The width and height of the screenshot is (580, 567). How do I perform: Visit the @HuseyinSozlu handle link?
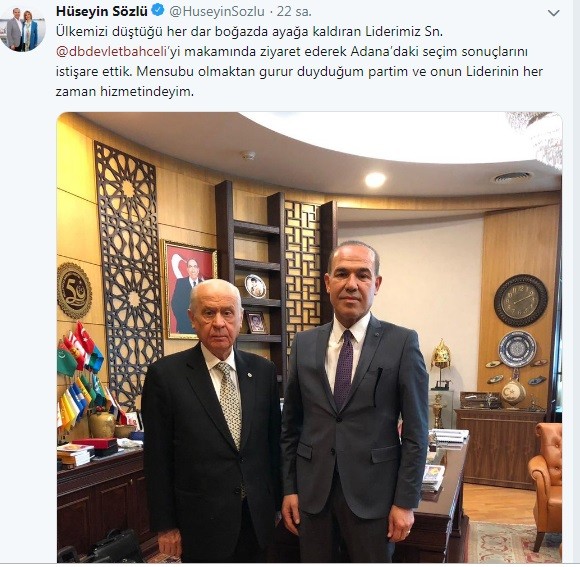217,12
